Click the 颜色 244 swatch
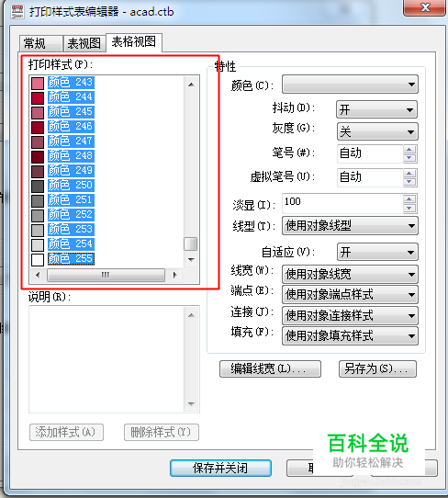The image size is (448, 498). pos(38,97)
